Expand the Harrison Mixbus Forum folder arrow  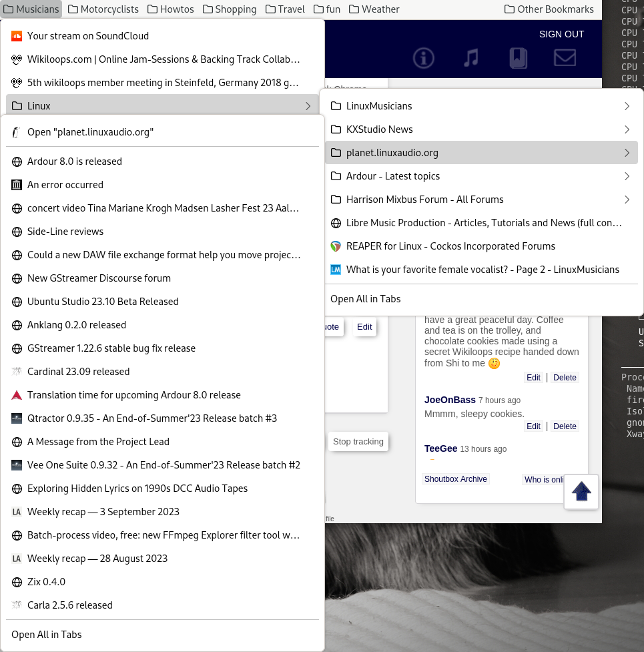pos(627,200)
